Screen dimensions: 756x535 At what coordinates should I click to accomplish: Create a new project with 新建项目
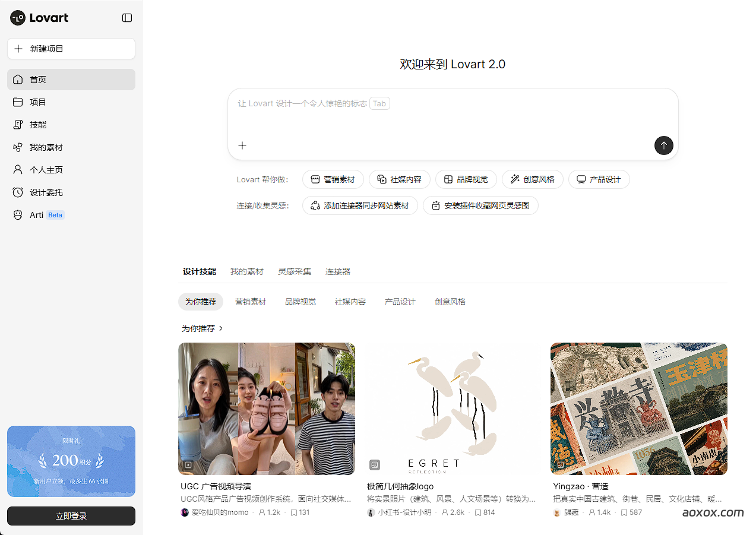point(71,49)
